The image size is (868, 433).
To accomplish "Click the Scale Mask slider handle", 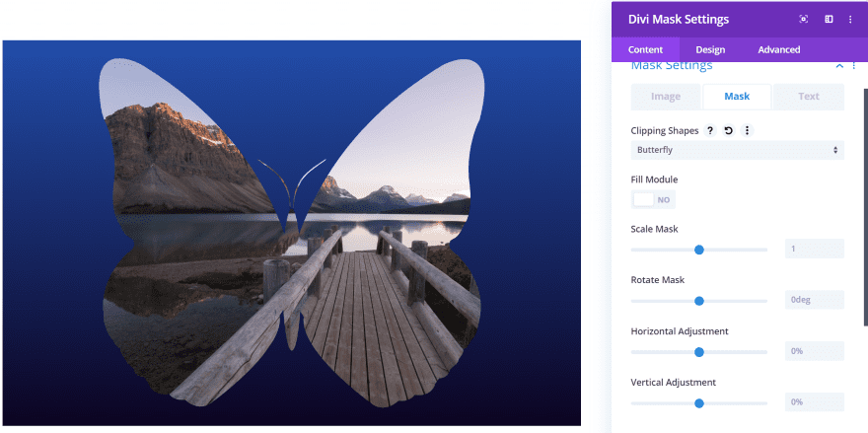I will [x=699, y=250].
